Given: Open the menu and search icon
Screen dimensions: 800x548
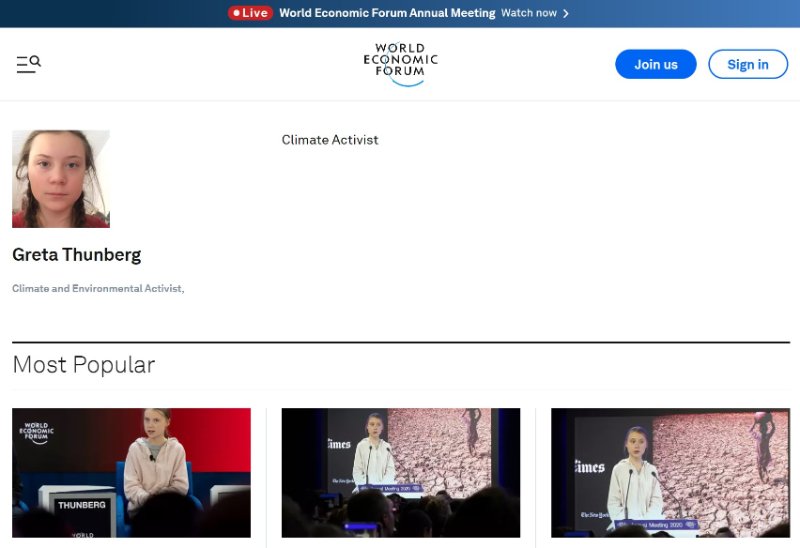Looking at the screenshot, I should 29,64.
